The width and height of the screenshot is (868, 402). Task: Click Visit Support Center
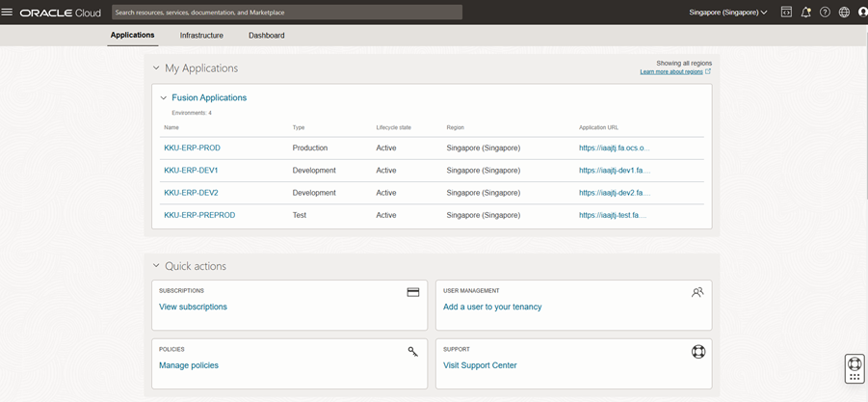[x=480, y=365]
